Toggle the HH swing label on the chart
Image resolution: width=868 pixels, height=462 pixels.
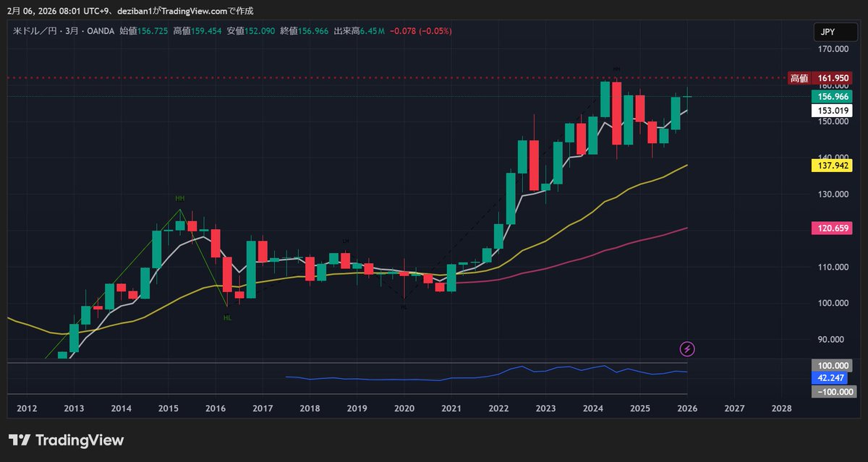179,197
